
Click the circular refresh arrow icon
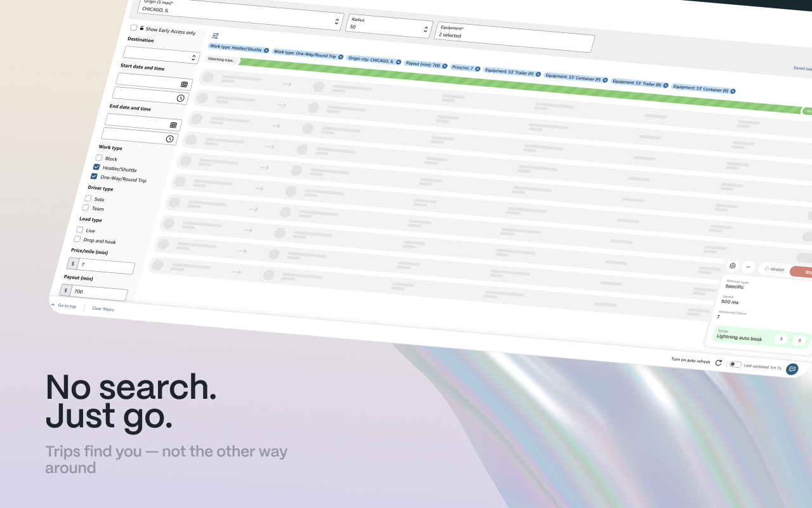tap(718, 363)
